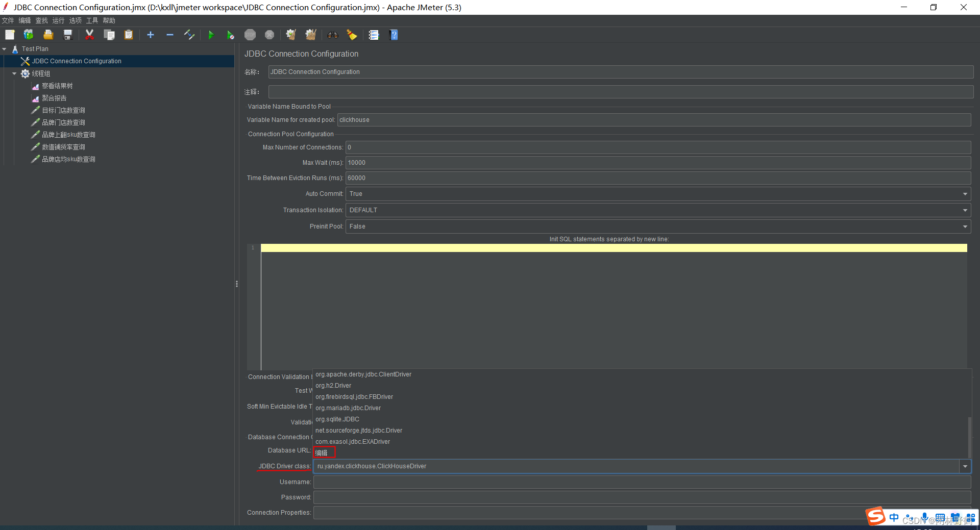Click the Max Number of Connections field
980x530 pixels.
coord(658,147)
